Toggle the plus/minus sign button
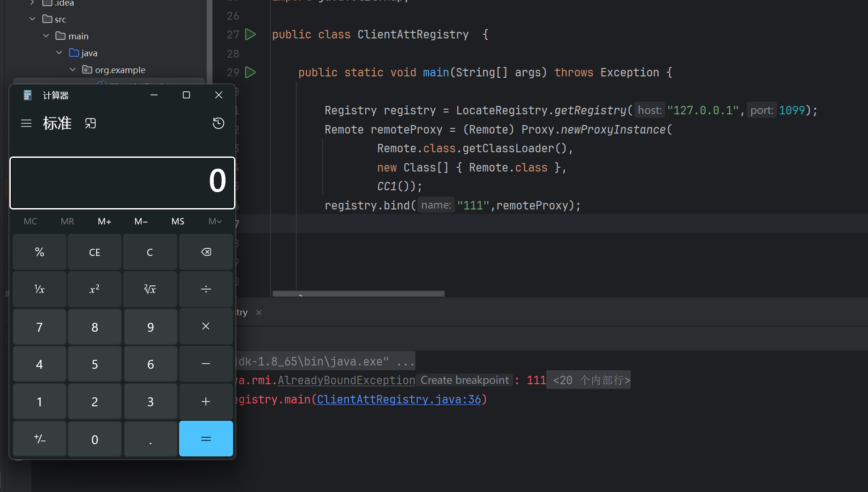868x492 pixels. 40,439
